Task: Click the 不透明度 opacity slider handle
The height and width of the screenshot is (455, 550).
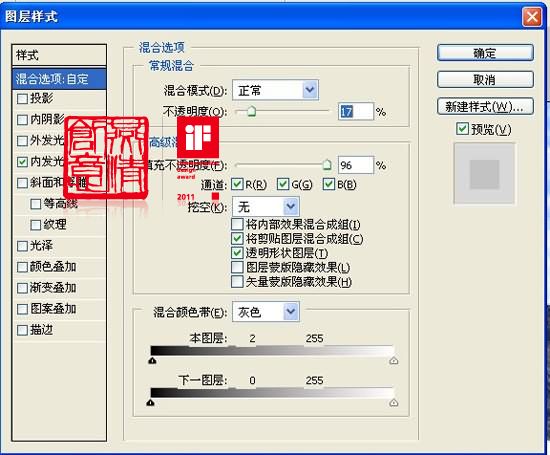Action: 251,112
